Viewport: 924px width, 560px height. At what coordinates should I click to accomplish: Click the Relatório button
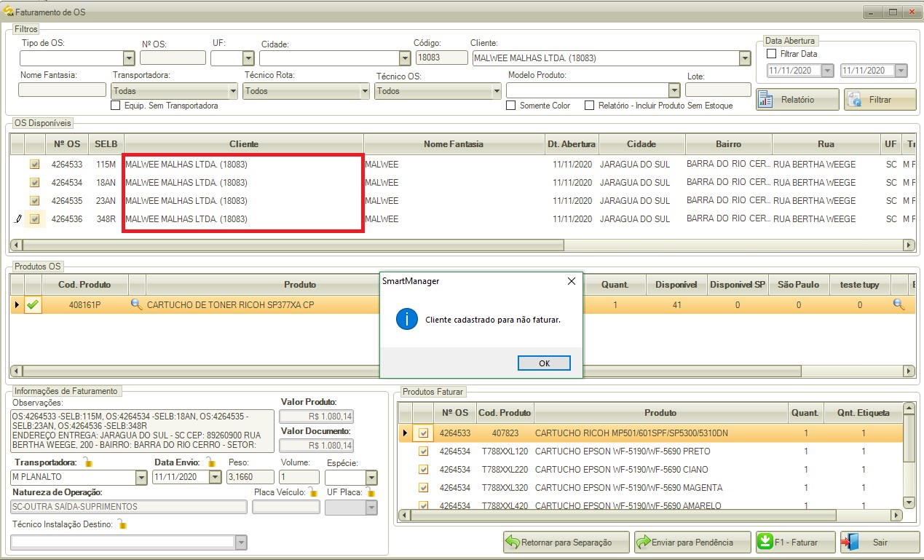click(x=797, y=100)
